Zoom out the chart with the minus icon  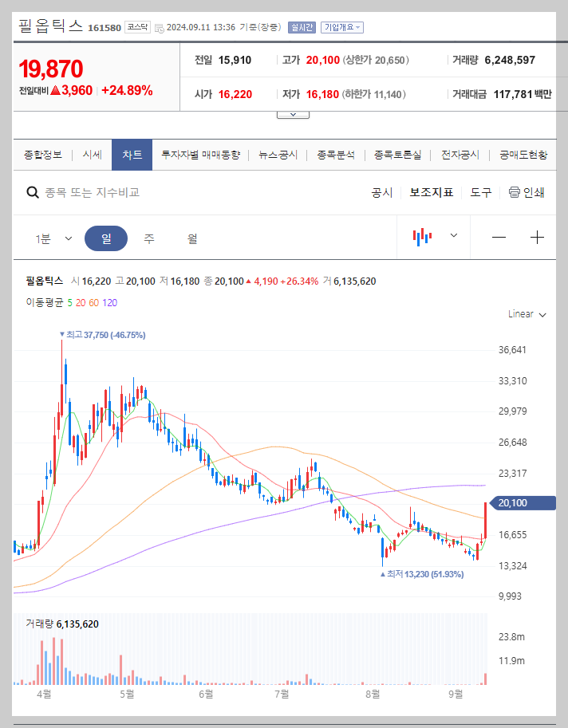(x=499, y=238)
